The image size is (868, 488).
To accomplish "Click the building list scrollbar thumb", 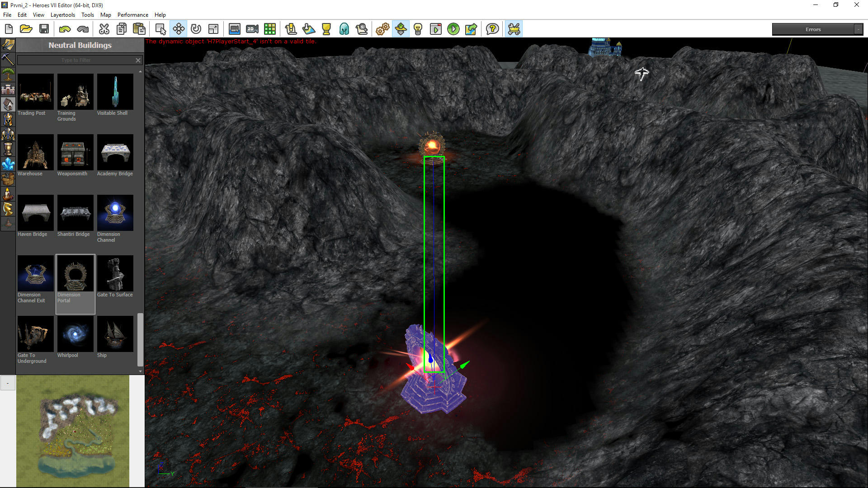I will tap(140, 340).
